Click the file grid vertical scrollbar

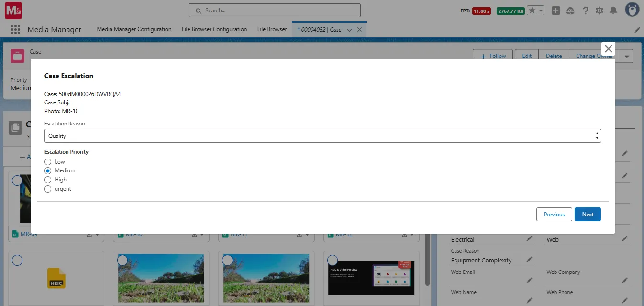click(x=427, y=259)
